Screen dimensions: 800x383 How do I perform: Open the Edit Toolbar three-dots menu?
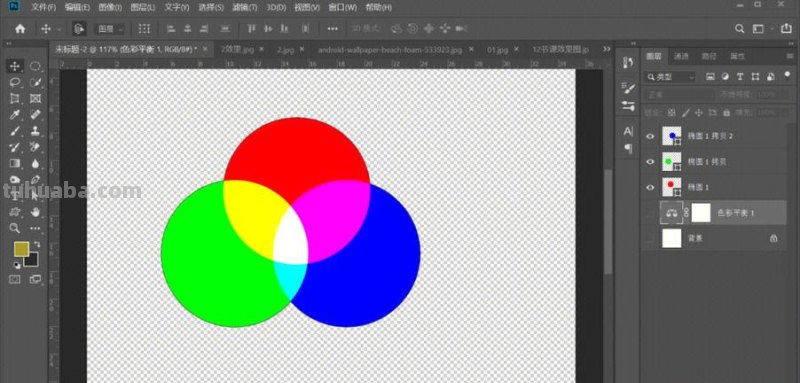[35, 228]
